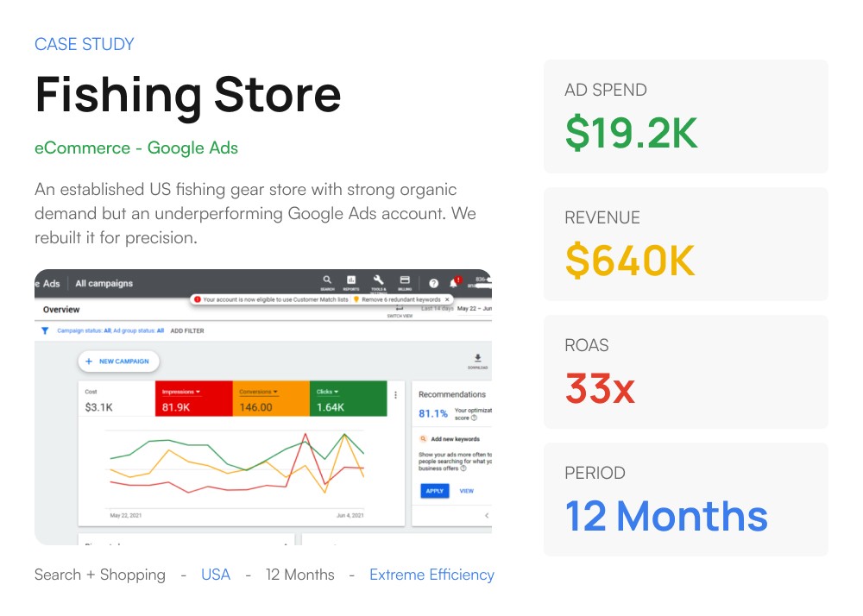Click the lightbulb icon in banner
Viewport: 863px width, 616px height.
tap(356, 299)
